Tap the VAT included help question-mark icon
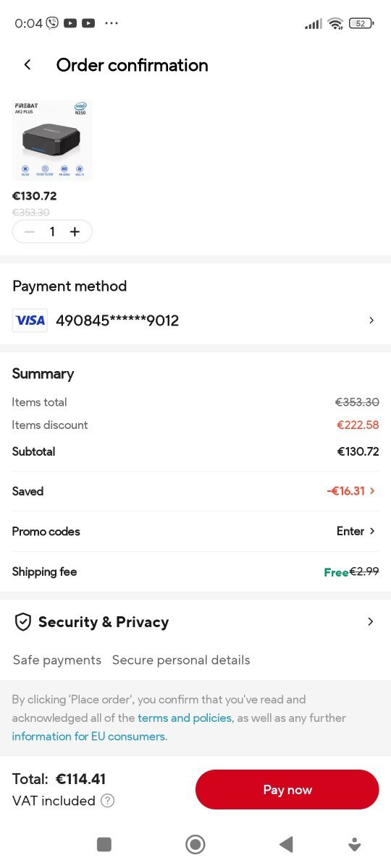The image size is (391, 868). point(107,801)
